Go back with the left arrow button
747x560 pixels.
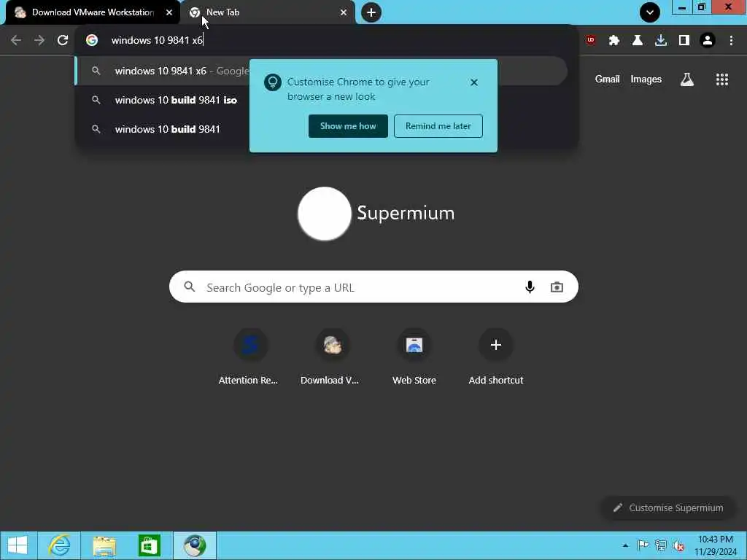tap(16, 40)
